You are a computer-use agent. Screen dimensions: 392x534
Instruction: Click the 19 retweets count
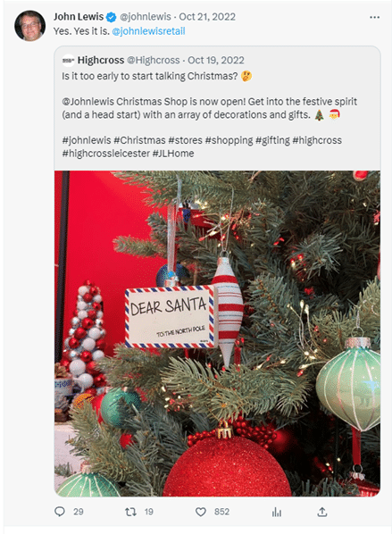coord(149,512)
